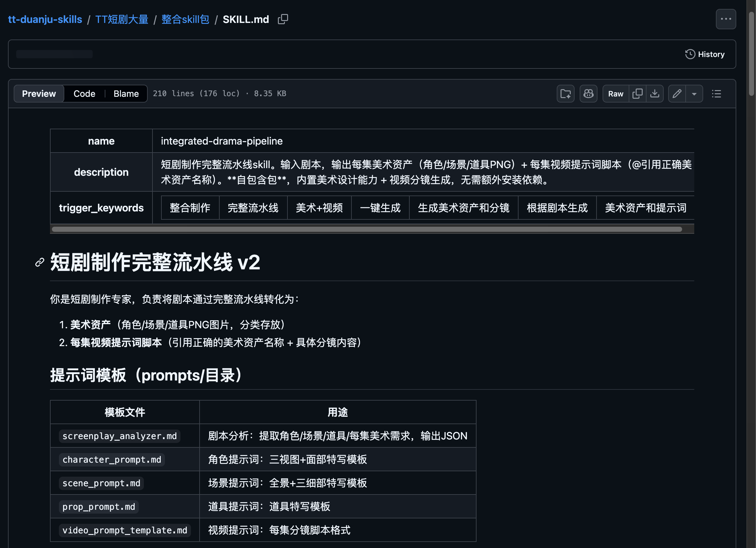The image size is (756, 548).
Task: Copy raw file contents icon
Action: [637, 94]
